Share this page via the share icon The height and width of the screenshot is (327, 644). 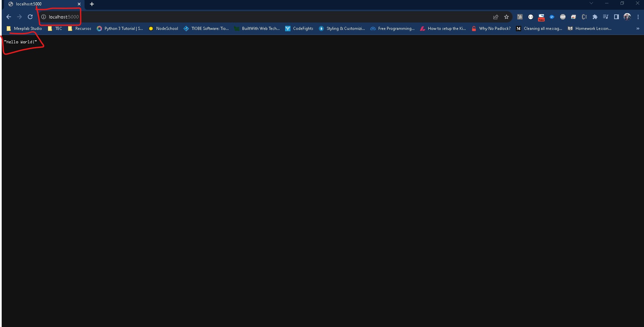[496, 17]
